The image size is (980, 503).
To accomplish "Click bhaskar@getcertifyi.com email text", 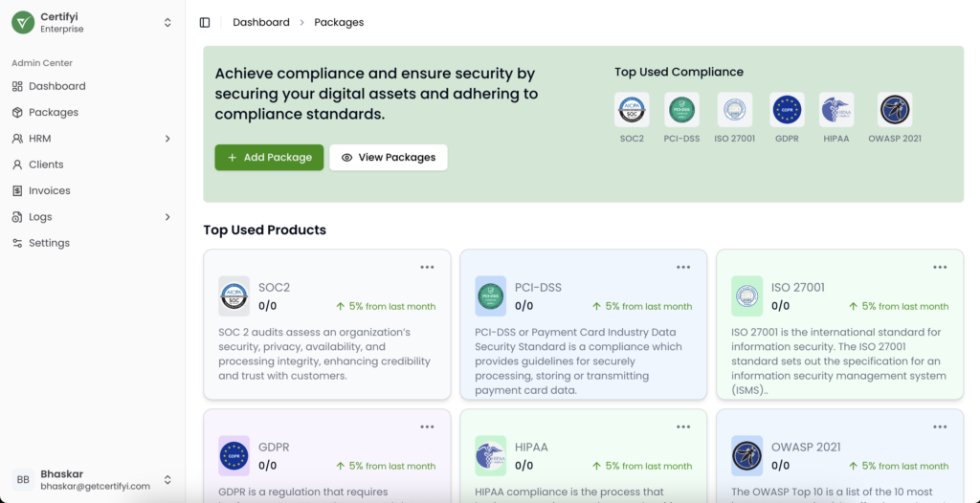I will point(96,486).
